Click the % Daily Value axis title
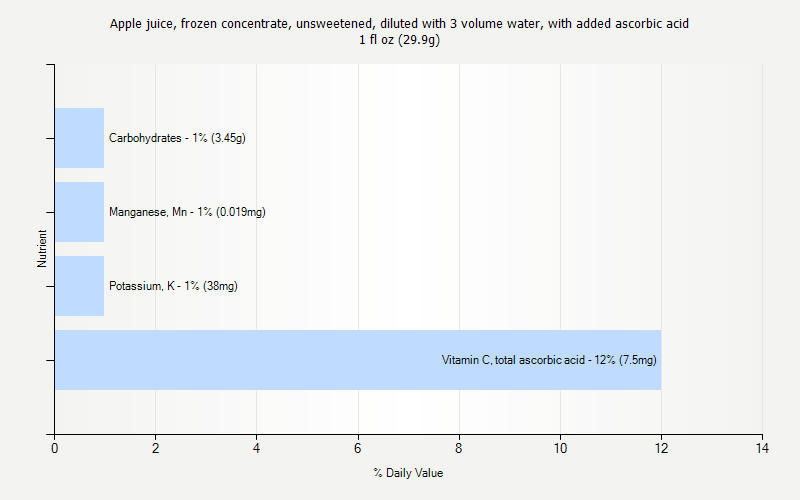The image size is (800, 500). tap(408, 473)
